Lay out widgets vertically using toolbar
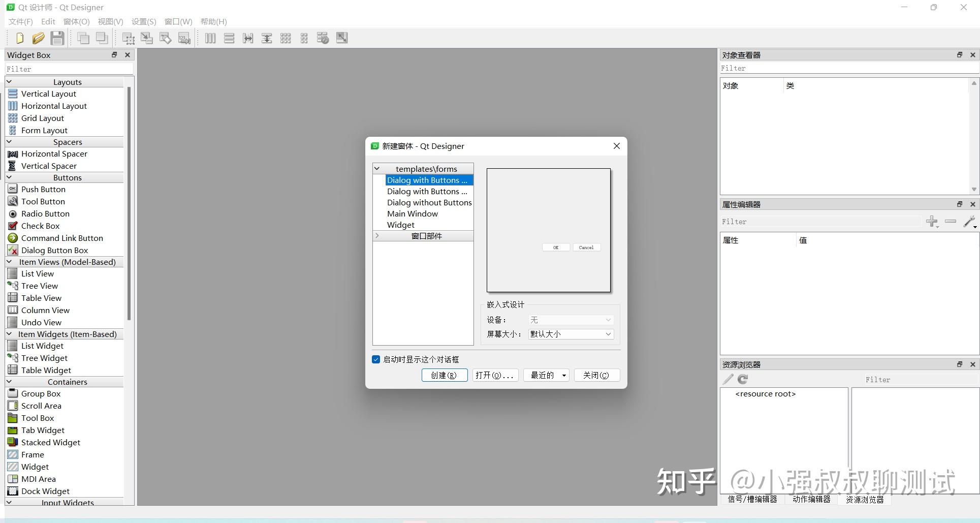The image size is (980, 523). click(x=229, y=38)
